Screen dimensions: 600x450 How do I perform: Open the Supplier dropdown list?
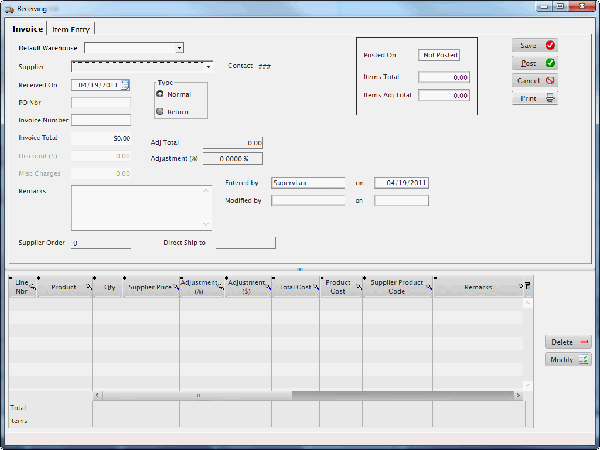point(208,67)
